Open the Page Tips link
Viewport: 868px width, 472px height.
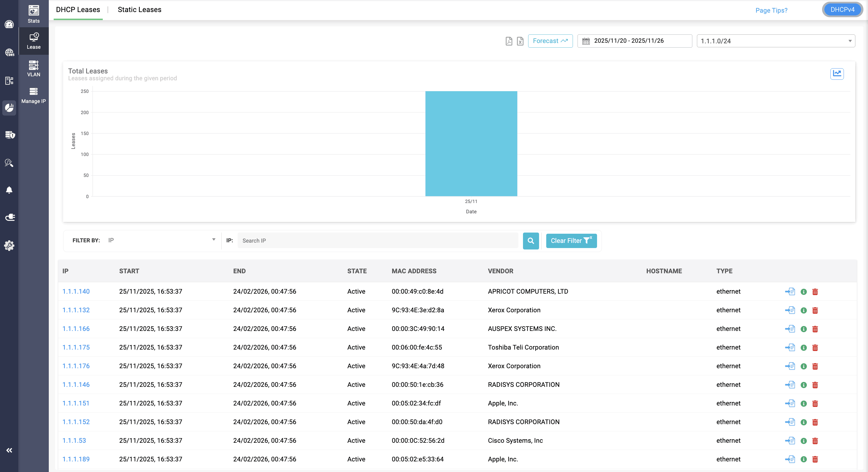(771, 10)
